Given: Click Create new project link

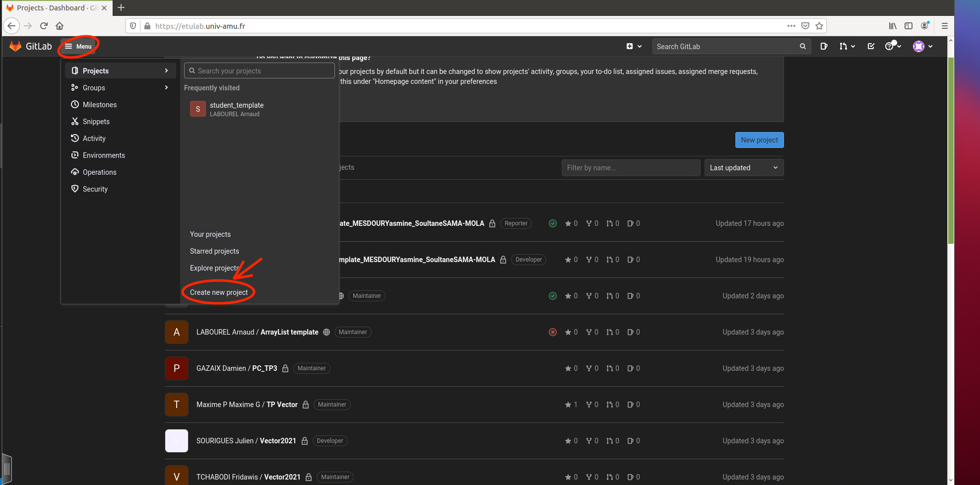Looking at the screenshot, I should point(219,292).
